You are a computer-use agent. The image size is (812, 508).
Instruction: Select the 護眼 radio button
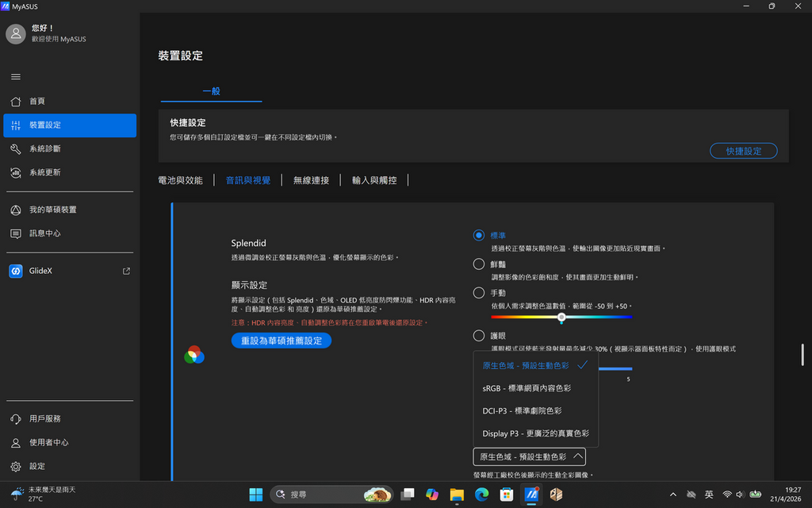[478, 336]
